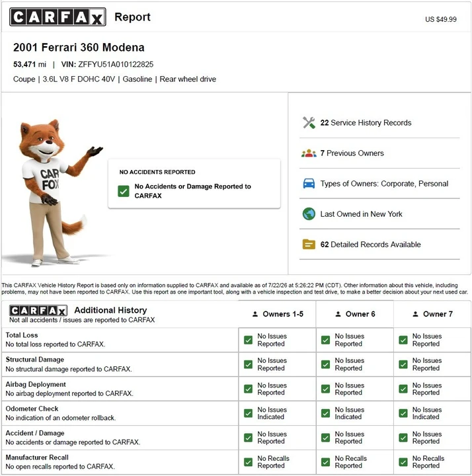Click Accident / Damage checkmark under Owner 6

(325, 438)
